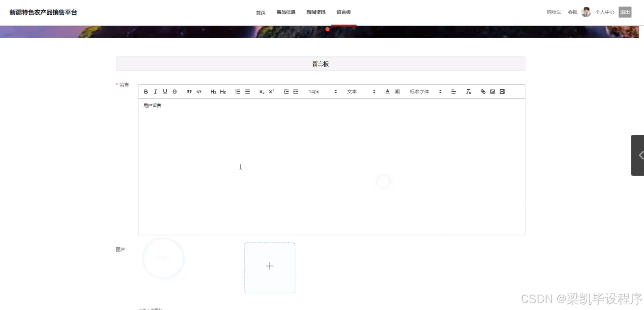The width and height of the screenshot is (644, 310).
Task: Toggle italic formatting in the editor
Action: pos(155,92)
